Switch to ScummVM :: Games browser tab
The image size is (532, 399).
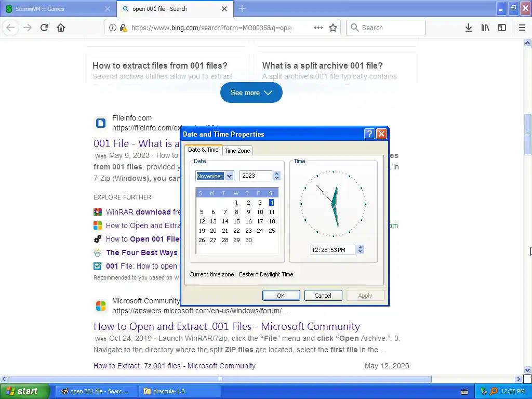tap(58, 9)
